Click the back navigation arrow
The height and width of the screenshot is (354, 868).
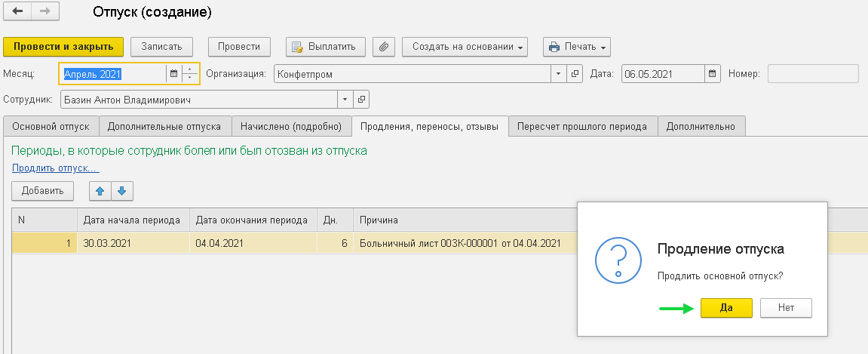(x=17, y=12)
